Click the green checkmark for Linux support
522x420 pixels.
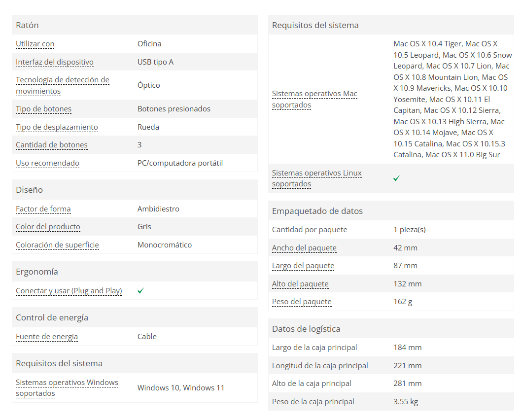click(396, 178)
